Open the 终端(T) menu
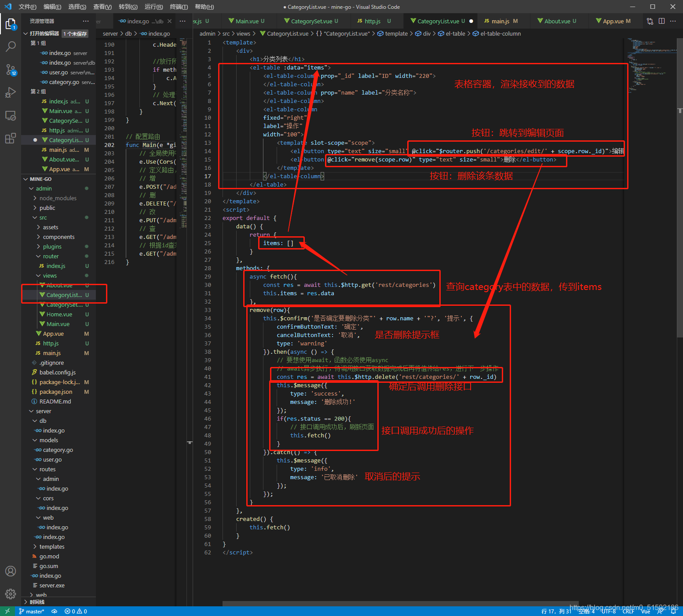683x616 pixels. pos(179,7)
